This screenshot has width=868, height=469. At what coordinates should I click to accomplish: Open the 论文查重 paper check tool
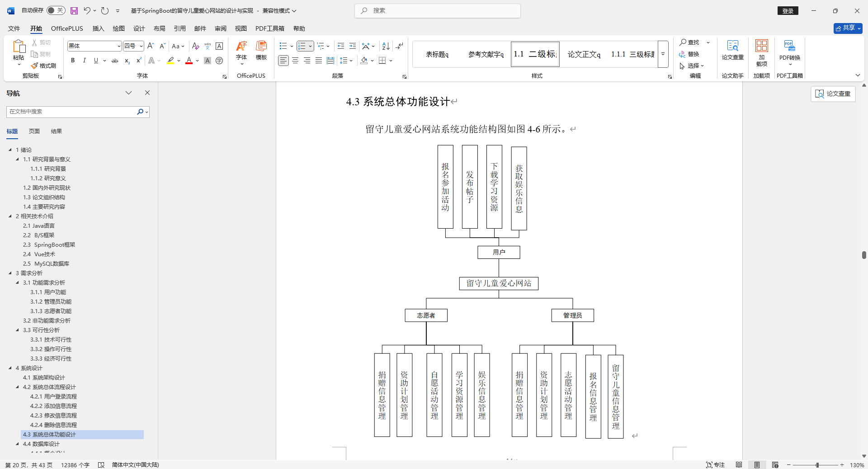click(732, 50)
